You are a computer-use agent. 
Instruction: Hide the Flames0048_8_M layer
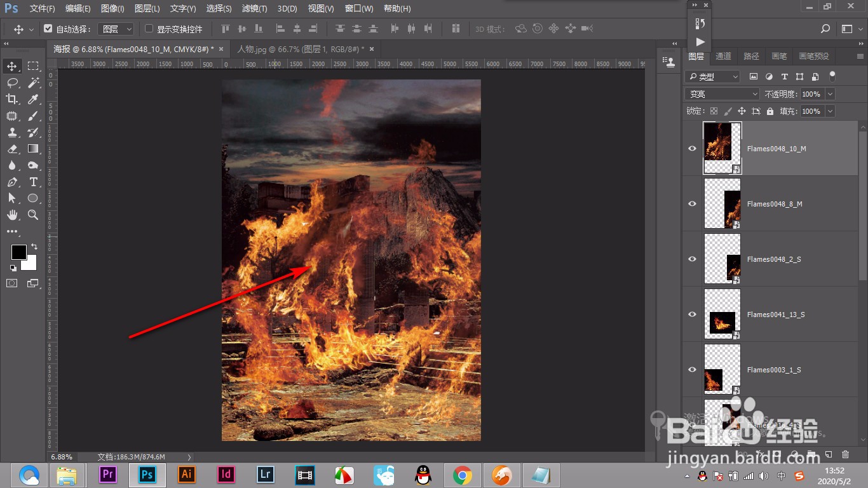(693, 204)
